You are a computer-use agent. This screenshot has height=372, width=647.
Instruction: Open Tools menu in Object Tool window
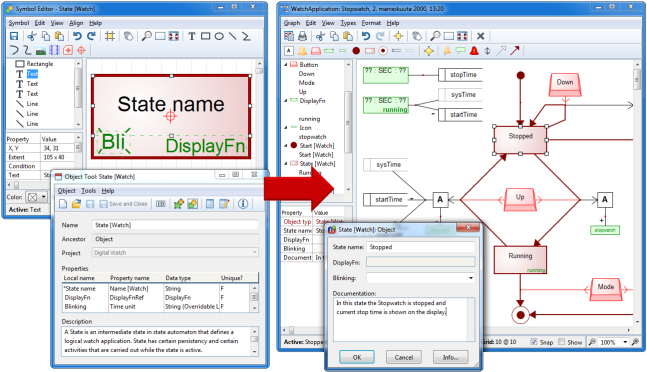pyautogui.click(x=88, y=191)
